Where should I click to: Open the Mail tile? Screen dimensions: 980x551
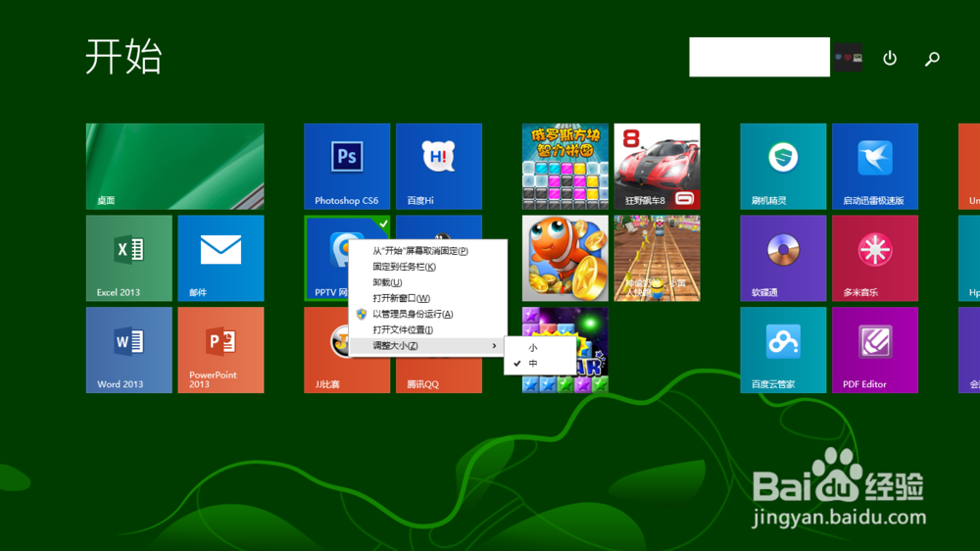coord(220,258)
